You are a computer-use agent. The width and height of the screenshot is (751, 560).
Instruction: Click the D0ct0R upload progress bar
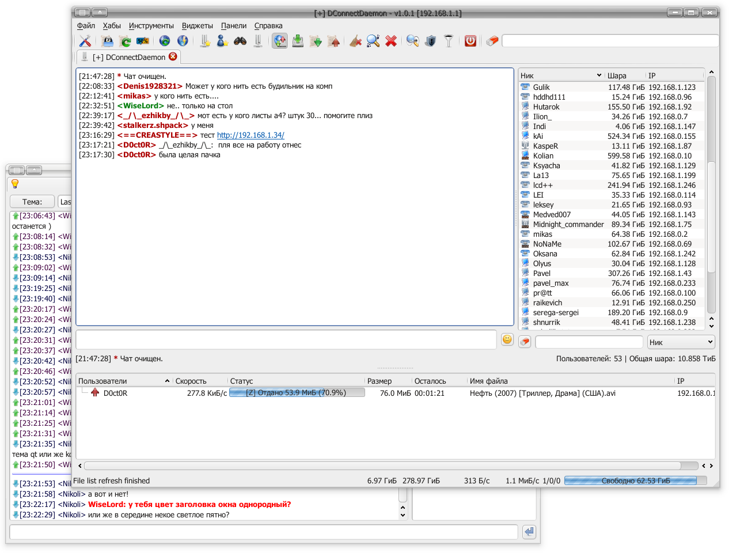point(297,393)
